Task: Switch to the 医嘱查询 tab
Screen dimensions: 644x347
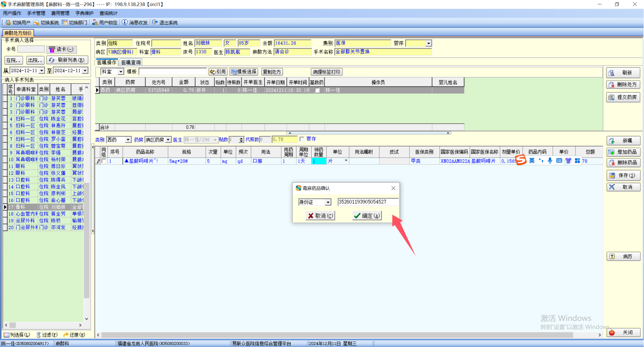Action: click(131, 62)
